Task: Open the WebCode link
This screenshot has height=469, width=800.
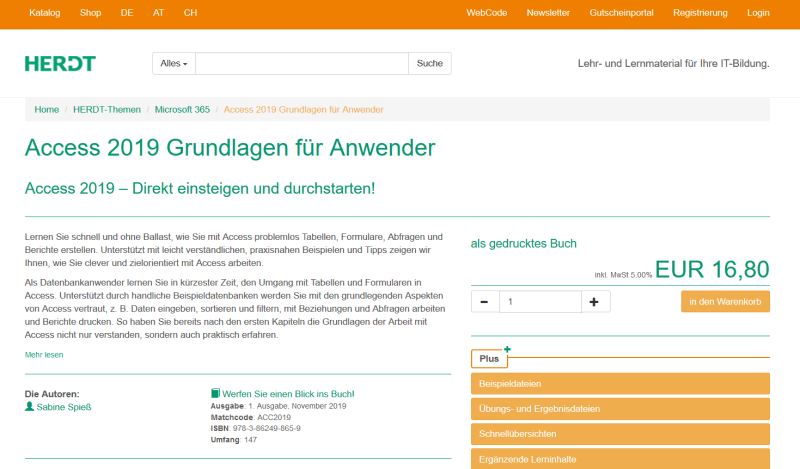Action: tap(486, 13)
